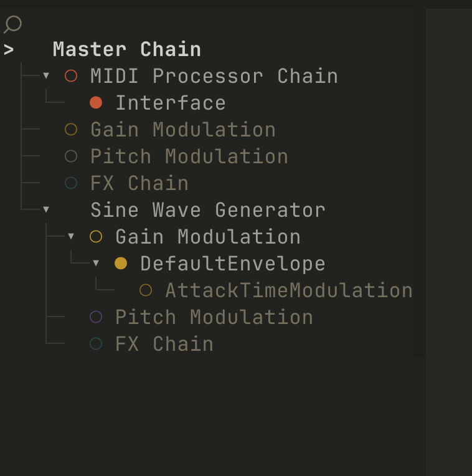Collapse the Sine Wave Generator's Gain Modulation arrow
Screen dimensions: 472x476
click(x=71, y=237)
